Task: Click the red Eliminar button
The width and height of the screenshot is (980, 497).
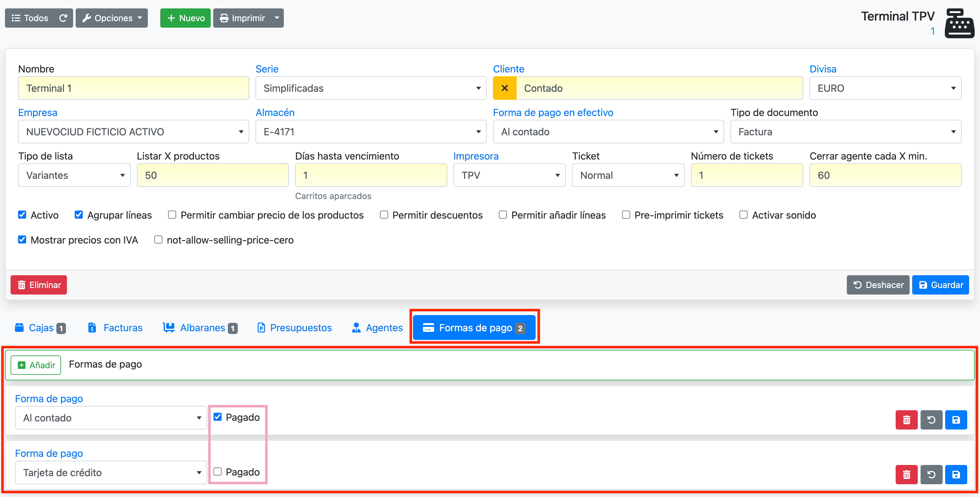Action: tap(39, 285)
